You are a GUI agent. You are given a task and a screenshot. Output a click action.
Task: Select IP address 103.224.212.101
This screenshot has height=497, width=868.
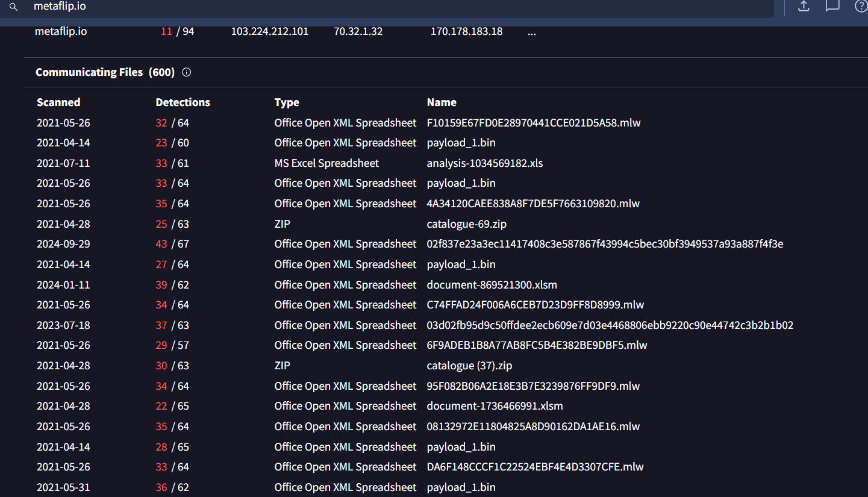click(269, 31)
